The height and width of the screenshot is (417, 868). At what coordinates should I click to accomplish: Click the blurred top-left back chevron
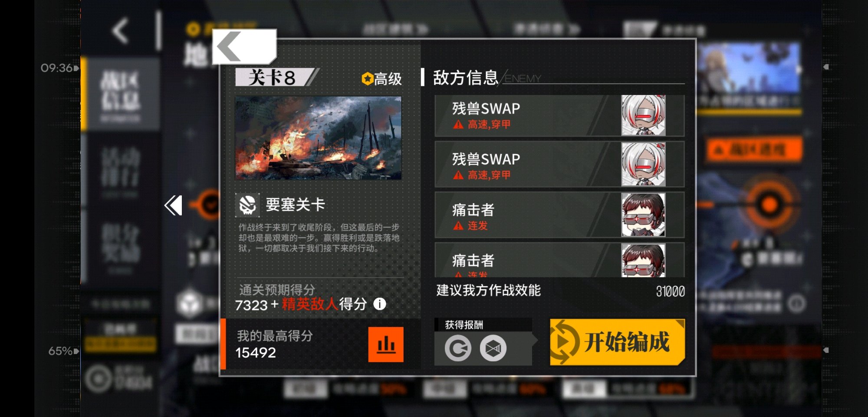(120, 31)
